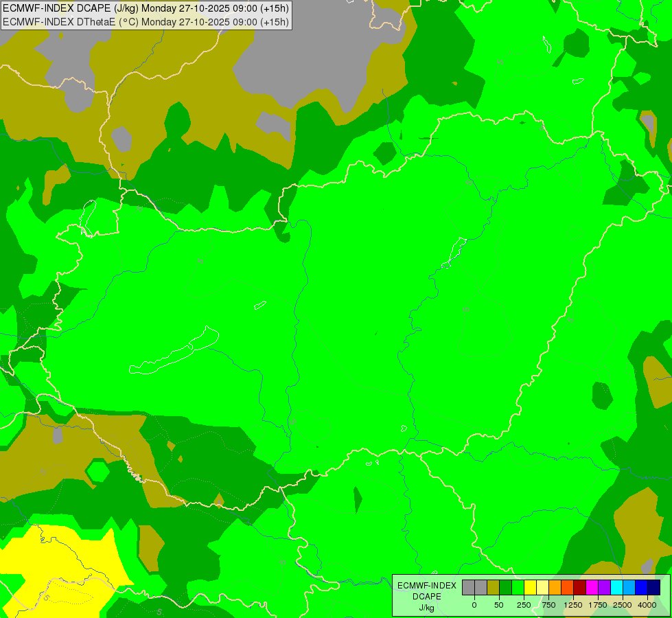Screen dimensions: 672x618
Task: Select the dark green legend swatch
Action: [506, 588]
